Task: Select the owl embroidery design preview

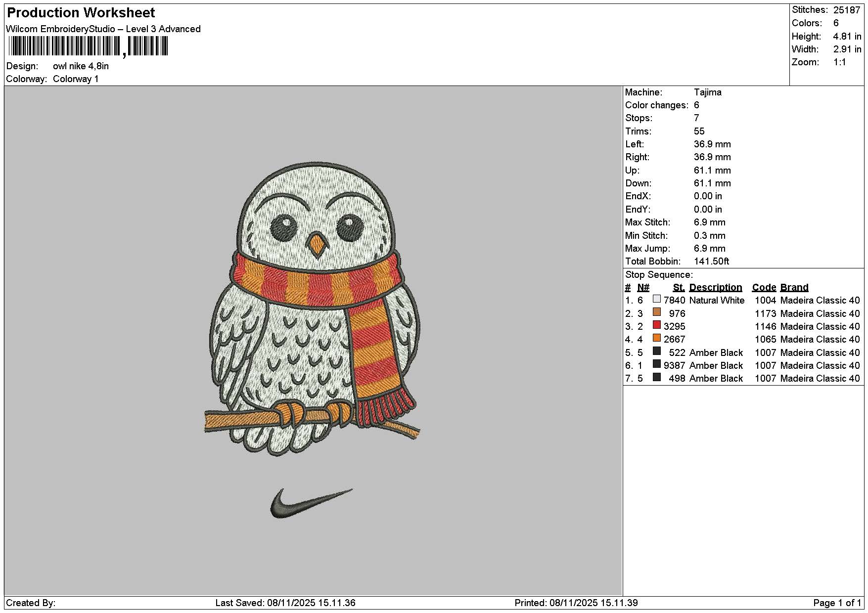Action: click(312, 308)
